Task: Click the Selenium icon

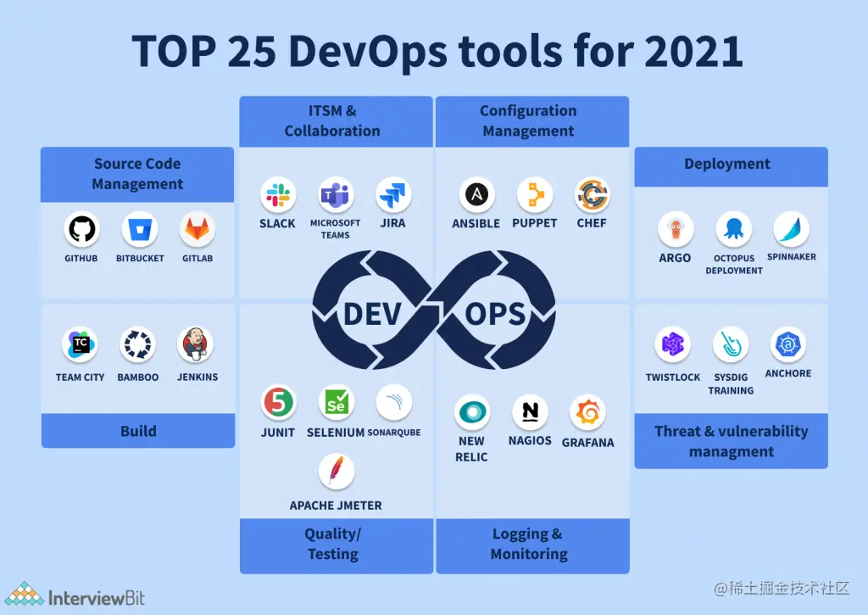Action: [x=336, y=402]
